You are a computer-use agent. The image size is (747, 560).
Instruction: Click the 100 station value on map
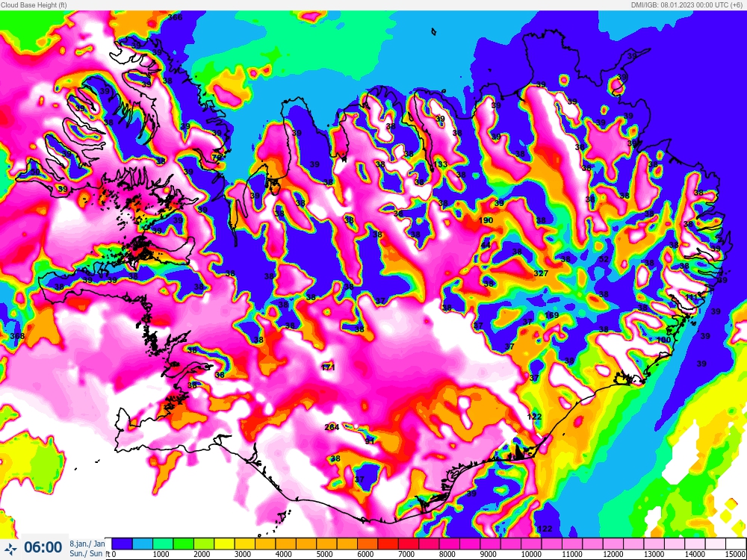tap(663, 340)
